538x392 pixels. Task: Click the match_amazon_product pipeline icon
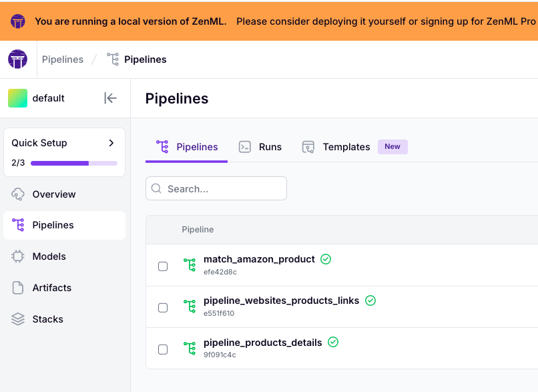(x=190, y=265)
